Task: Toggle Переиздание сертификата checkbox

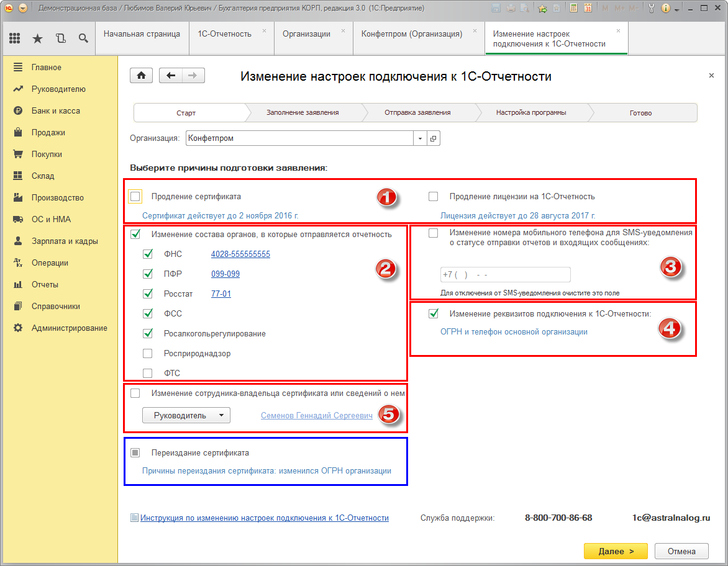Action: click(135, 452)
